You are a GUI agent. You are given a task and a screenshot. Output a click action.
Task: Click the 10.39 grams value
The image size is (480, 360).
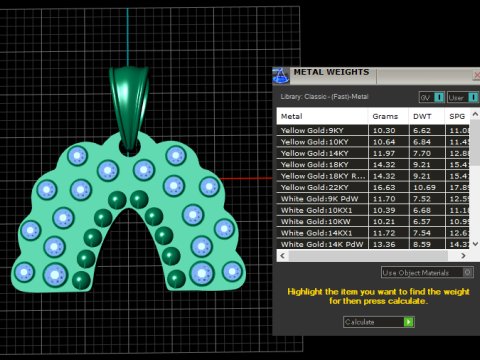point(384,210)
